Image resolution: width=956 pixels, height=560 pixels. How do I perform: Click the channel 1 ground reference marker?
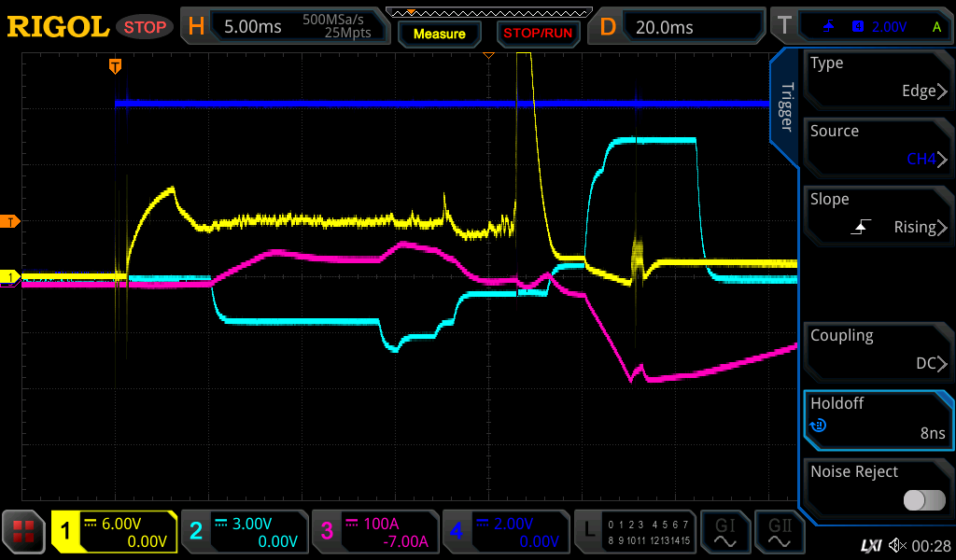coord(10,277)
